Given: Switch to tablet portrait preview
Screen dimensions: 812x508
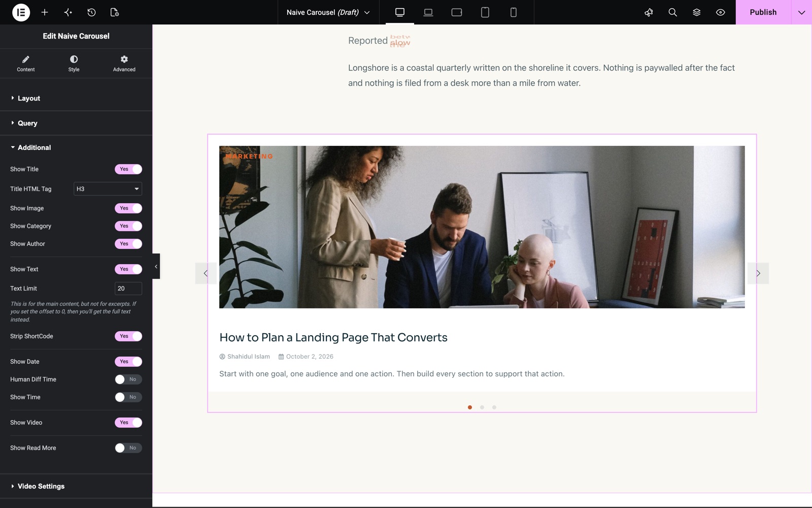Looking at the screenshot, I should click(485, 12).
